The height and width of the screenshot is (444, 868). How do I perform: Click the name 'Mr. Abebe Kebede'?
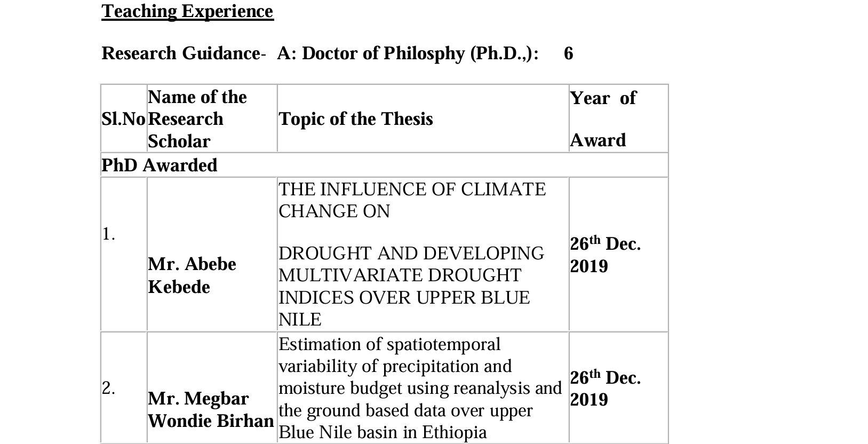192,275
